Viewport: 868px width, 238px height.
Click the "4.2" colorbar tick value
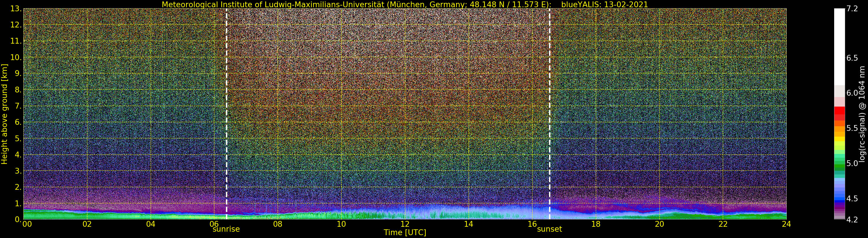tap(852, 220)
